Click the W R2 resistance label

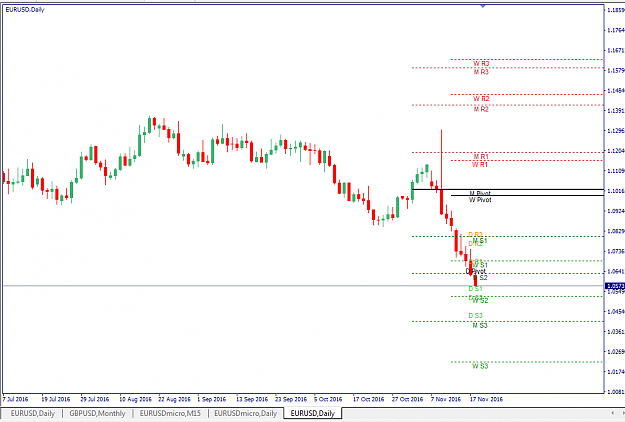pos(481,99)
